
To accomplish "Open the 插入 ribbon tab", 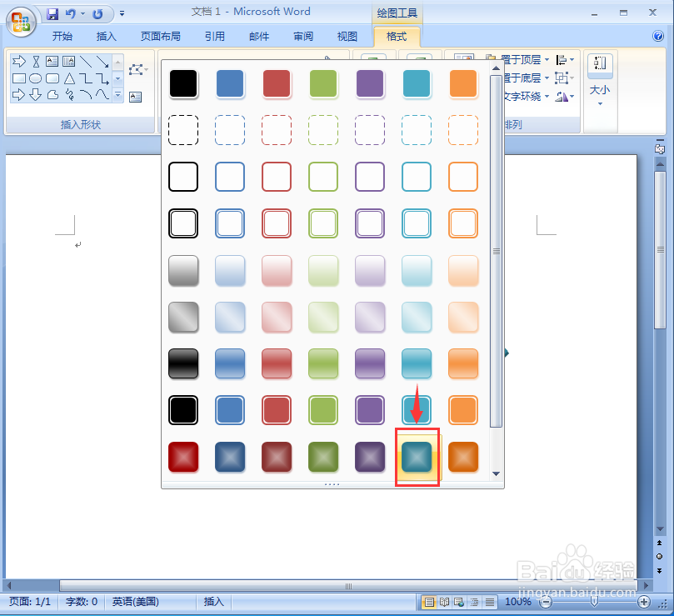I will click(106, 36).
